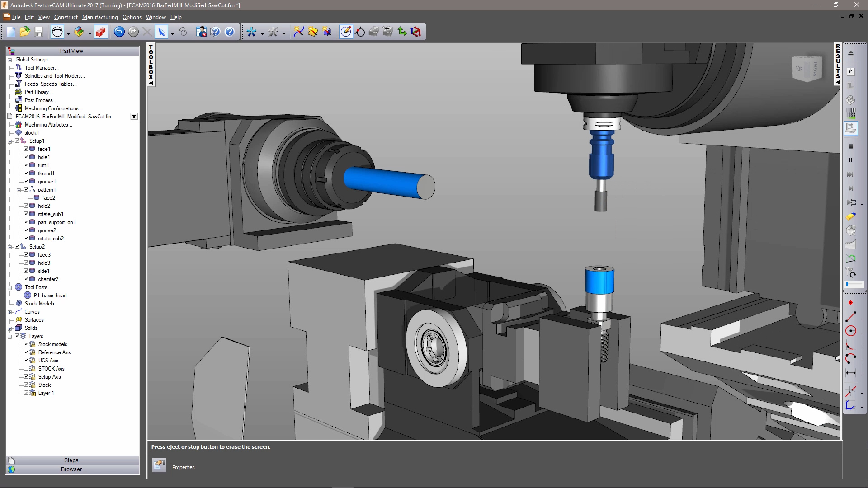Open the Browser panel
This screenshot has height=488, width=868.
tap(71, 469)
